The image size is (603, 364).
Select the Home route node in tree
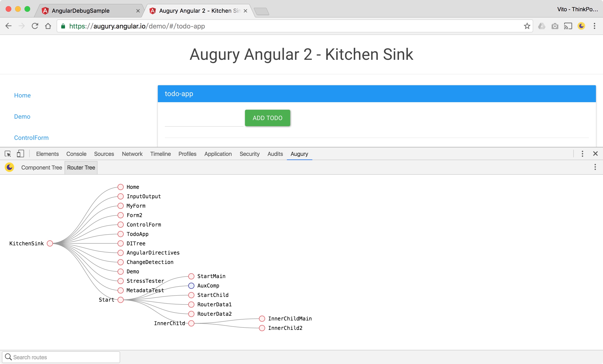(x=120, y=187)
